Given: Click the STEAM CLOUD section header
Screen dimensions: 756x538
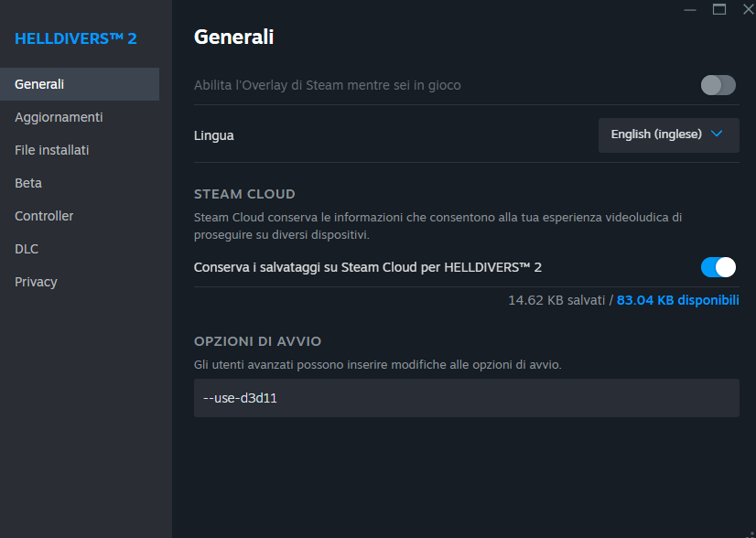Looking at the screenshot, I should [244, 194].
